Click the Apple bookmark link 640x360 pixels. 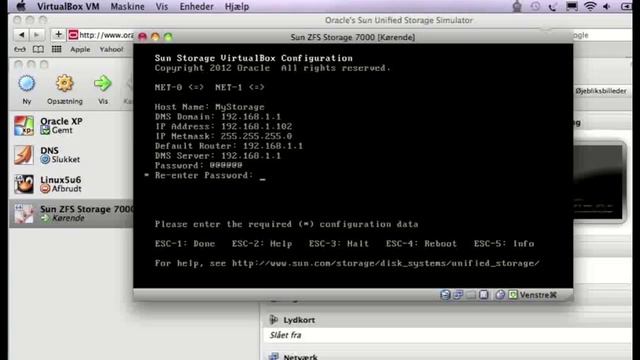pyautogui.click(x=80, y=49)
